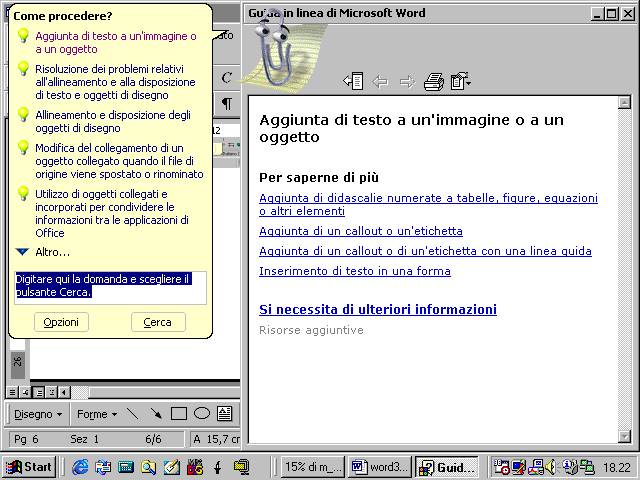Click the horizontal scrollbar left arrow in Word
This screenshot has width=640, height=480.
click(64, 393)
